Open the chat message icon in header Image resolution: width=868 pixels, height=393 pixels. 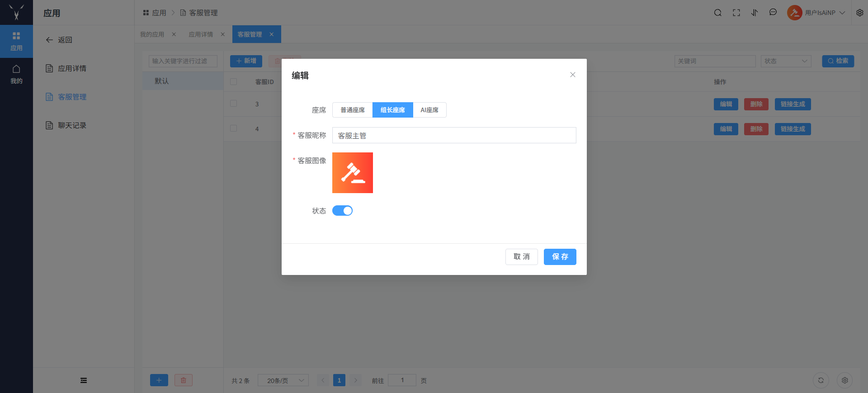click(773, 13)
